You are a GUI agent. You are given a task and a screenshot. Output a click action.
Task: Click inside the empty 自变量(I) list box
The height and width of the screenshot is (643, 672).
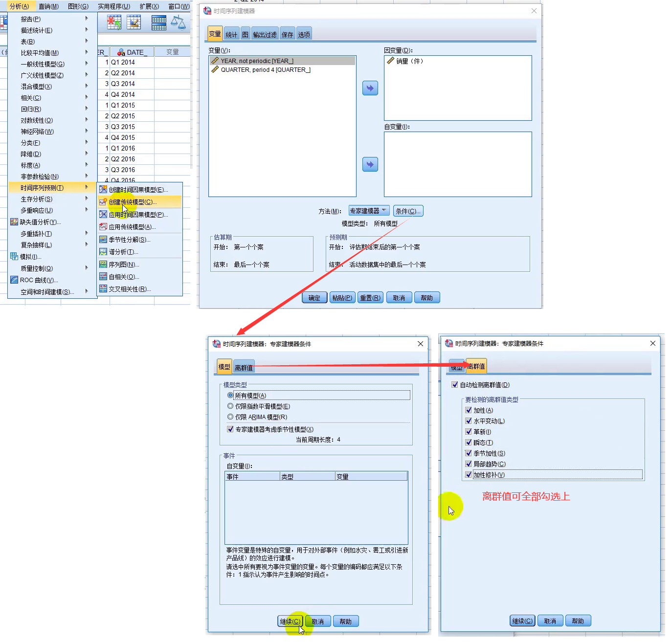pyautogui.click(x=458, y=164)
